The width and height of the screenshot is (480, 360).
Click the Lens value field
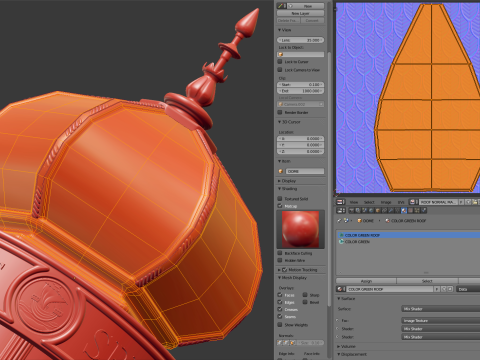pyautogui.click(x=300, y=40)
